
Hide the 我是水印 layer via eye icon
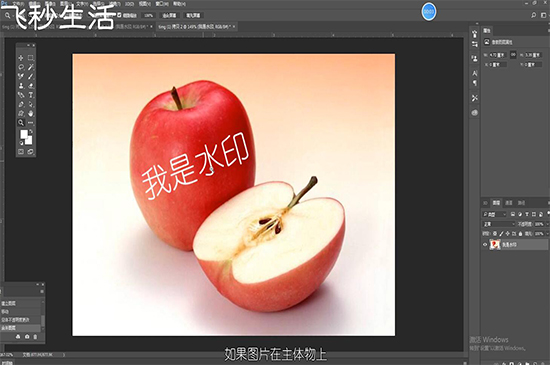485,245
